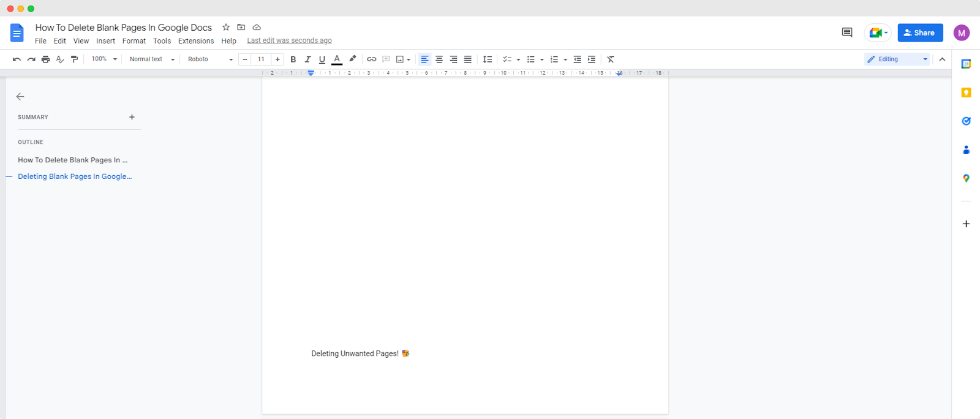
Task: Open the View menu
Action: click(81, 41)
